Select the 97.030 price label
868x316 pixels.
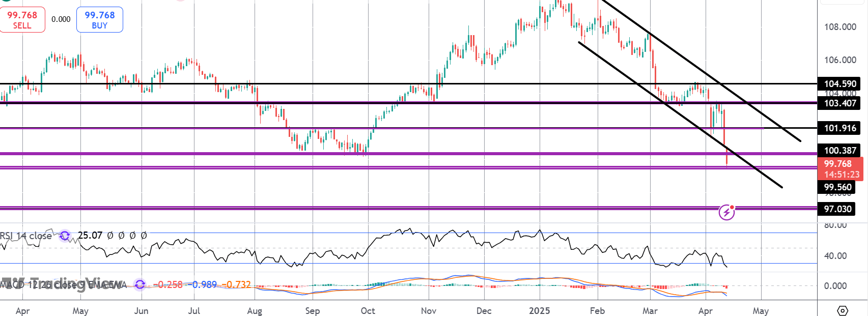click(837, 209)
